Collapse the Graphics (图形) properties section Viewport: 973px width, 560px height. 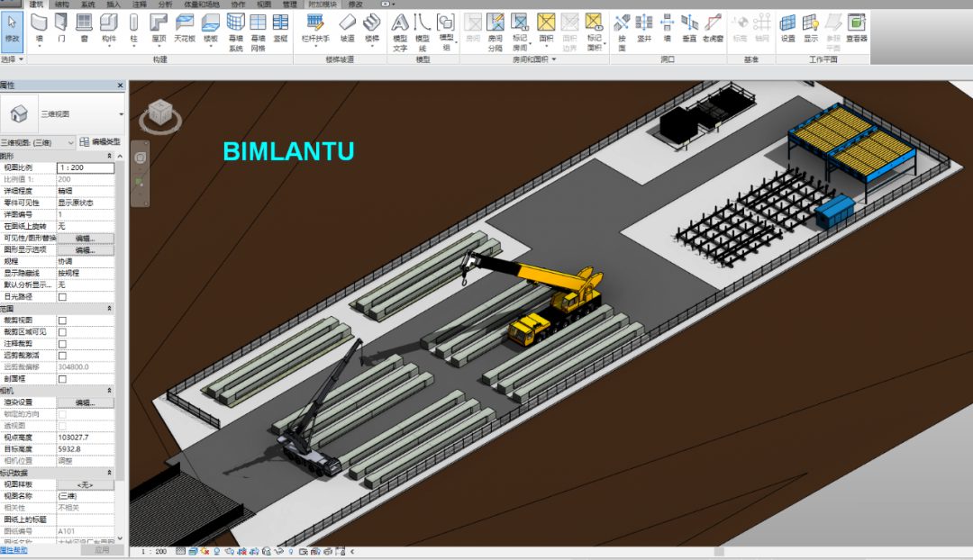click(110, 157)
